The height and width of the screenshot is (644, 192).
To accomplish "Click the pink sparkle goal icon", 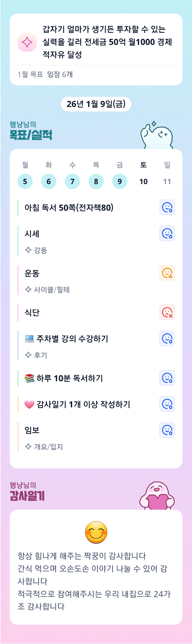I will pyautogui.click(x=27, y=42).
